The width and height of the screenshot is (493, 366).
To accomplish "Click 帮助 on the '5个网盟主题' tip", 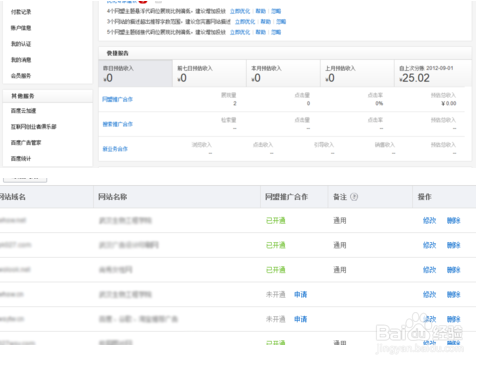I will (x=261, y=32).
